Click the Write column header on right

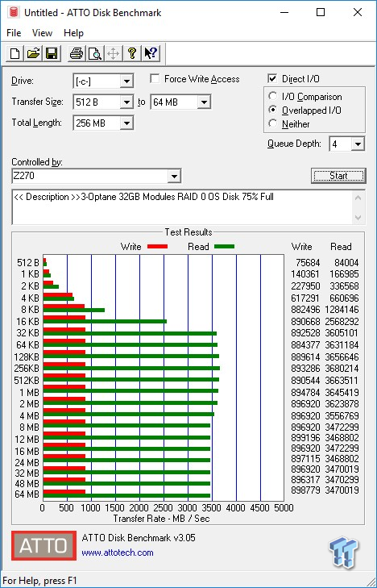point(302,246)
